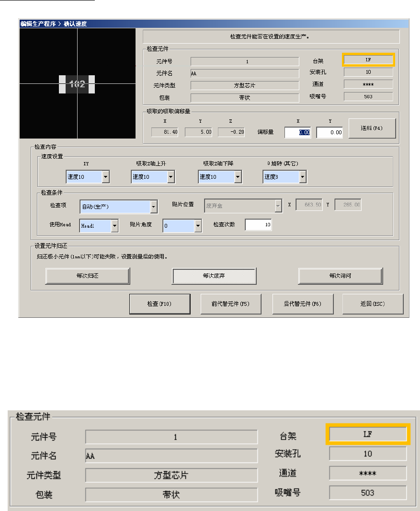Viewport: 420px width, 511px height.
Task: Click the enlarged 元件号 1 field below
Action: tap(171, 437)
